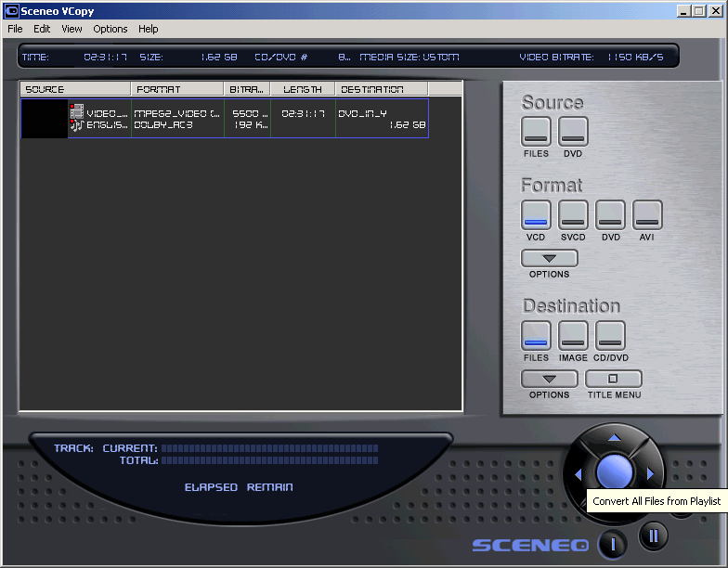Click the right arrow on the control wheel
Image resolution: width=728 pixels, height=568 pixels.
click(650, 474)
